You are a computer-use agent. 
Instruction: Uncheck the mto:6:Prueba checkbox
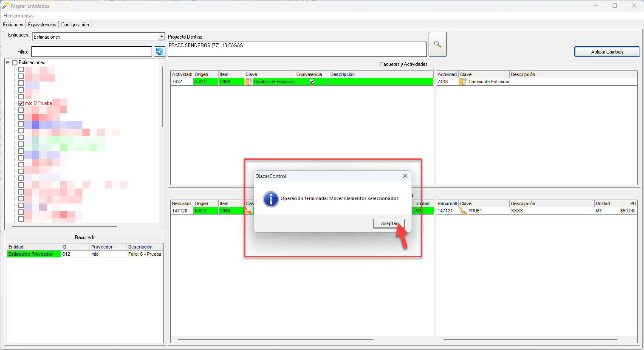pyautogui.click(x=21, y=103)
